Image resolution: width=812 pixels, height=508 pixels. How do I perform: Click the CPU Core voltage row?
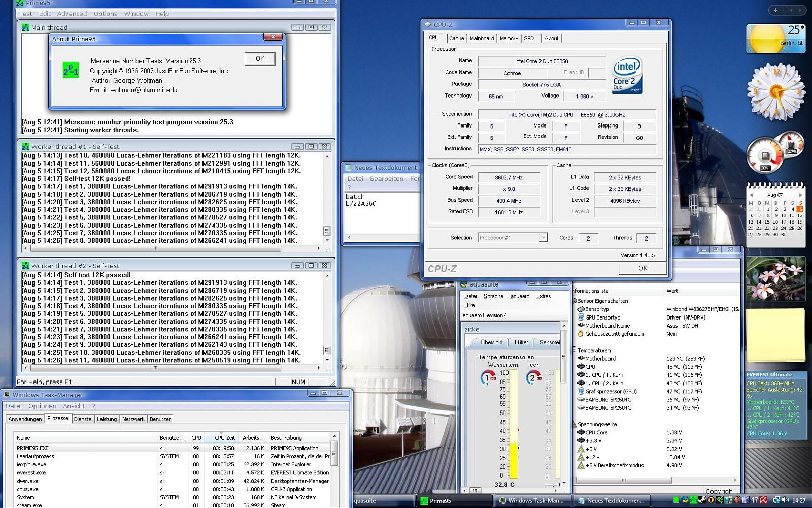point(657,432)
